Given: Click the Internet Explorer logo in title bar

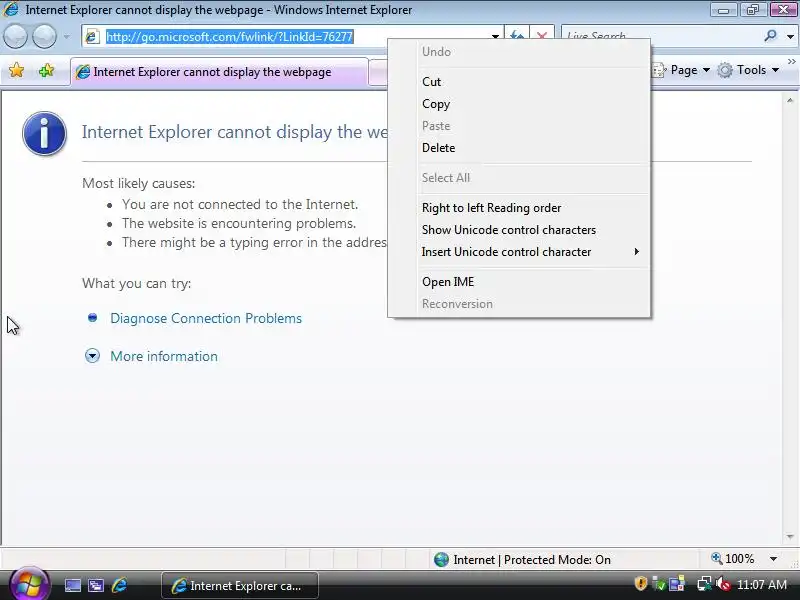Looking at the screenshot, I should click(11, 9).
